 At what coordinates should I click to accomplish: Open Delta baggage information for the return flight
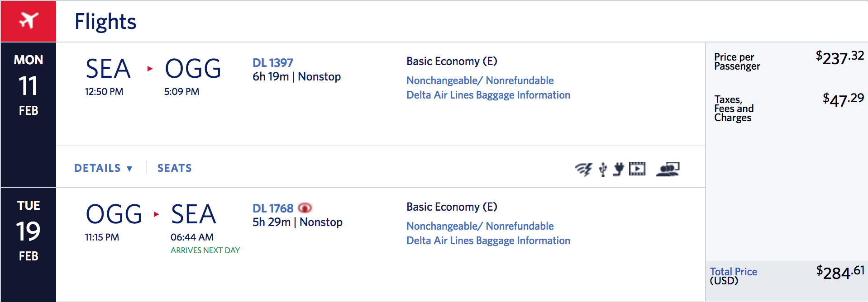[488, 241]
